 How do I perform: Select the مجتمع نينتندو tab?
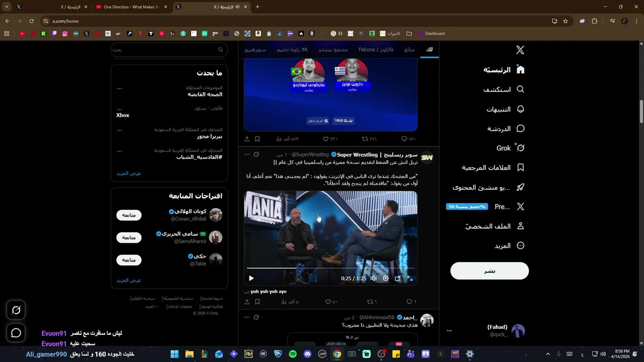(333, 50)
